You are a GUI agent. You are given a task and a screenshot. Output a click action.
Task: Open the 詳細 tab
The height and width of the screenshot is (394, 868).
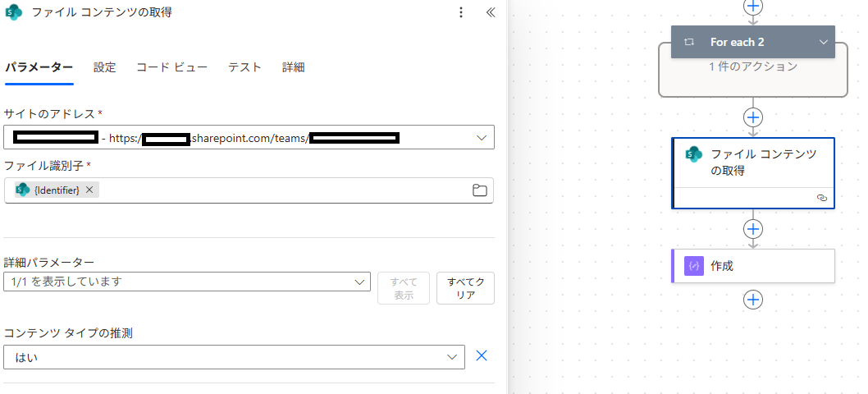tap(294, 67)
